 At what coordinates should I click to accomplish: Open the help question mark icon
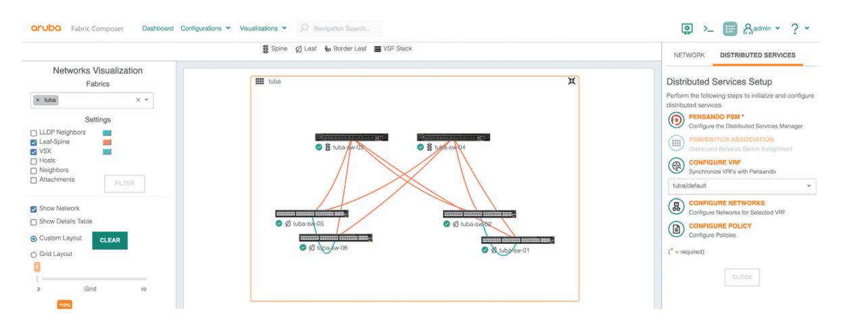[794, 28]
